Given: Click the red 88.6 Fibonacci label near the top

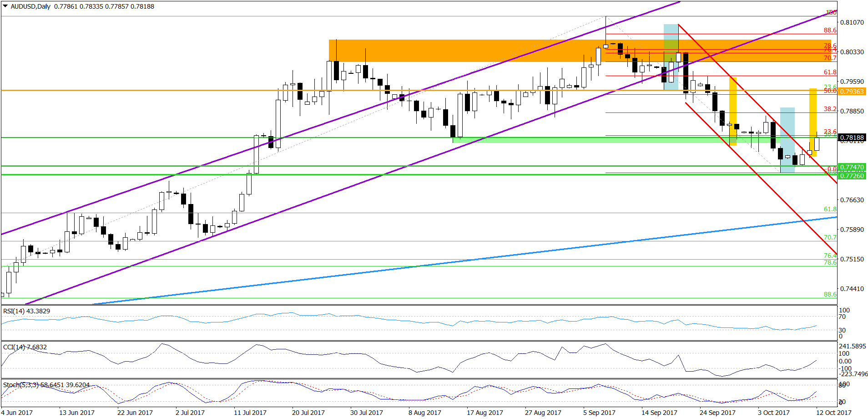Looking at the screenshot, I should point(830,31).
